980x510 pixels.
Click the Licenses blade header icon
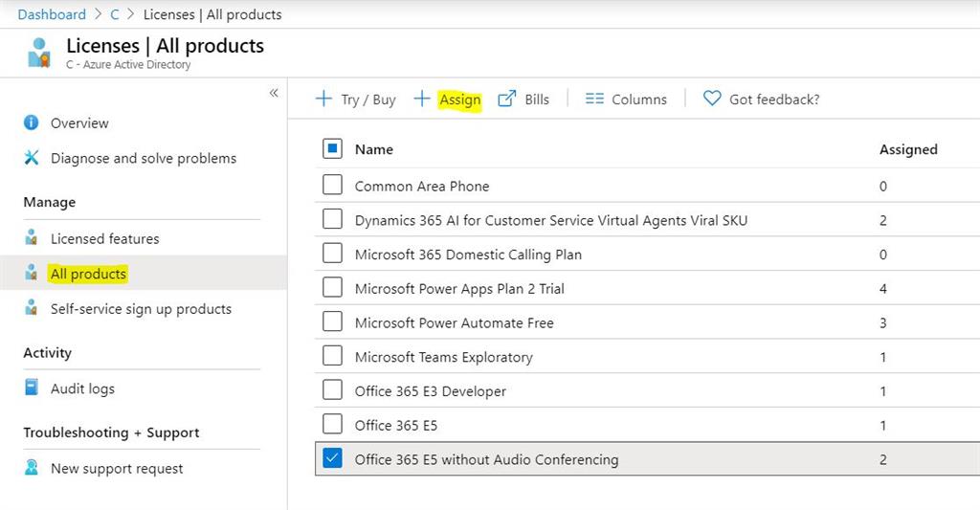38,53
